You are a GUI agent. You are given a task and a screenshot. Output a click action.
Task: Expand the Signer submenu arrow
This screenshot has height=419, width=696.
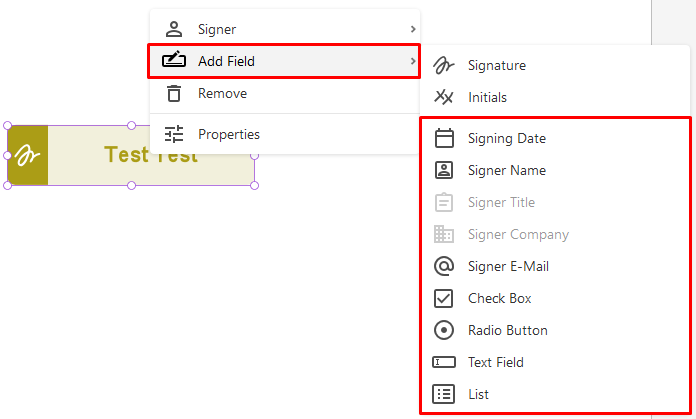coord(413,29)
